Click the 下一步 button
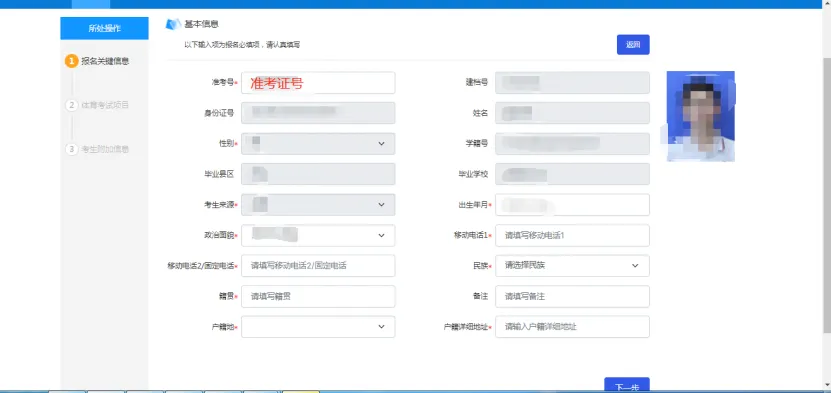Image resolution: width=831 pixels, height=394 pixels. click(626, 384)
